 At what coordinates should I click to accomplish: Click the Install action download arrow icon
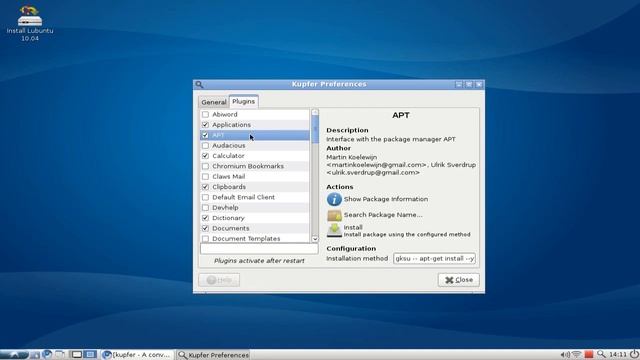(x=334, y=230)
